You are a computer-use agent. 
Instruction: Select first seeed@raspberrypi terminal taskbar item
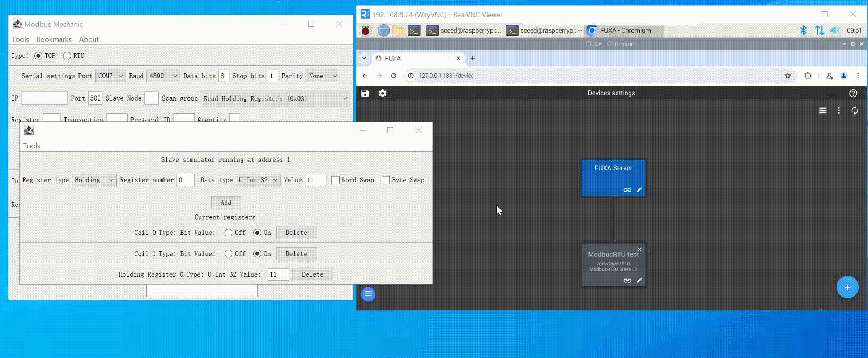coord(464,31)
